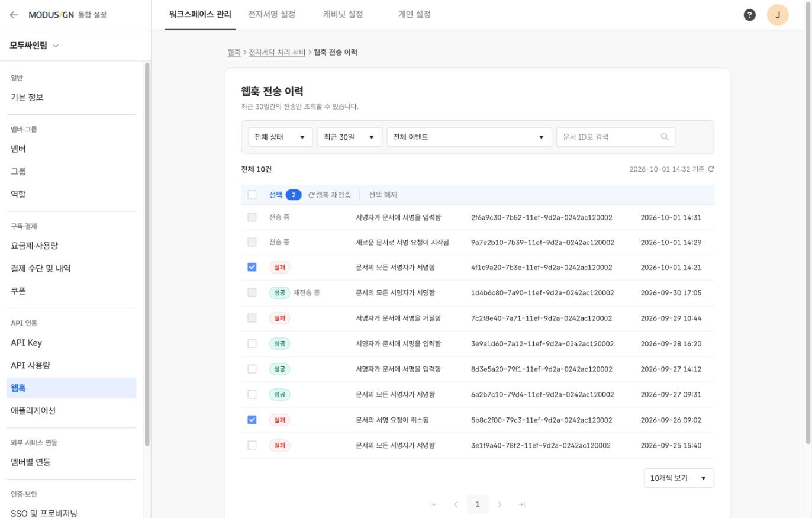Open the 전체 상태 dropdown
812x518 pixels.
click(x=281, y=137)
